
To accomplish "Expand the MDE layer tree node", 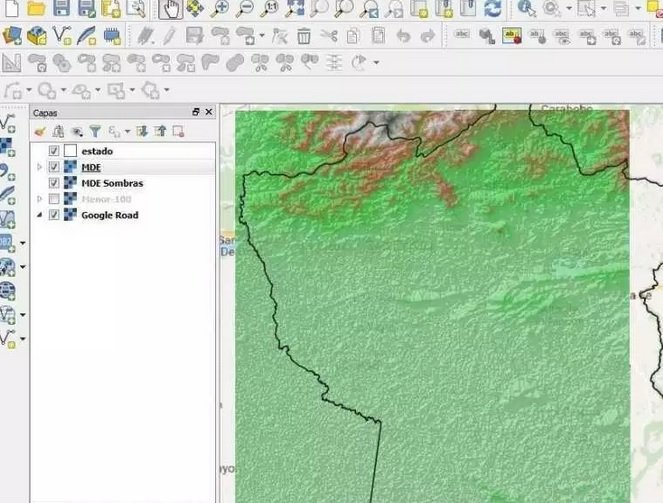I will click(x=40, y=167).
